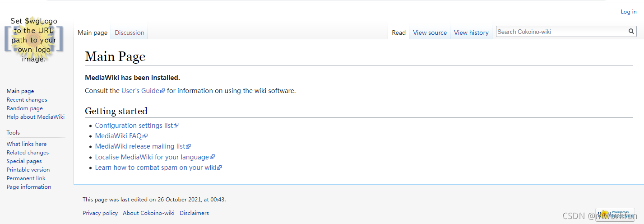
Task: Open the Privacy policy footer link
Action: pyautogui.click(x=100, y=213)
